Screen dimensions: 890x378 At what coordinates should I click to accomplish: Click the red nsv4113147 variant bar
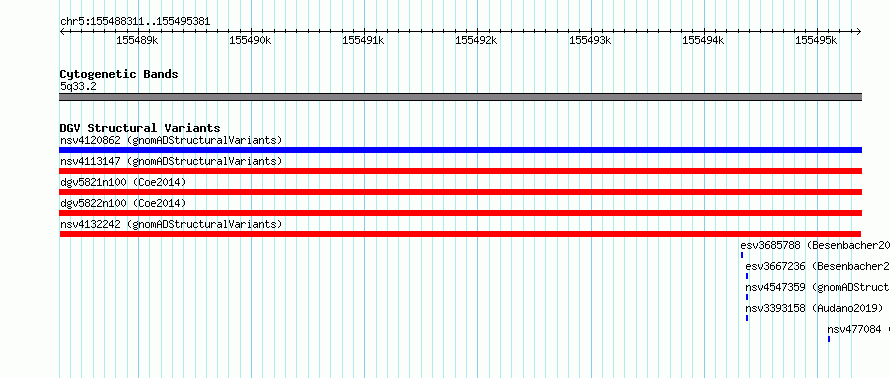[x=460, y=171]
